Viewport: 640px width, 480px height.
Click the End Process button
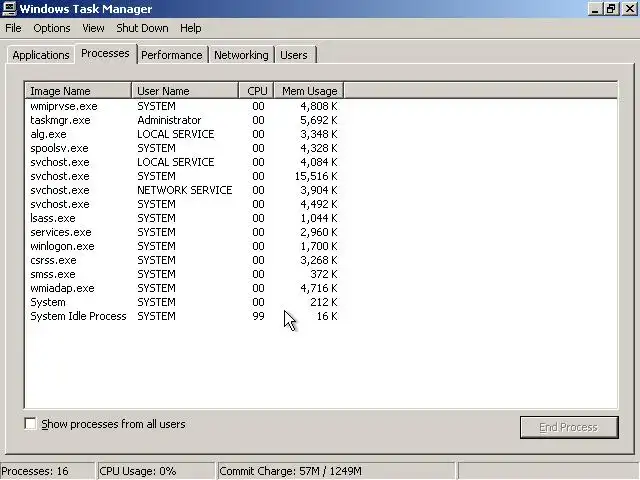tap(569, 427)
